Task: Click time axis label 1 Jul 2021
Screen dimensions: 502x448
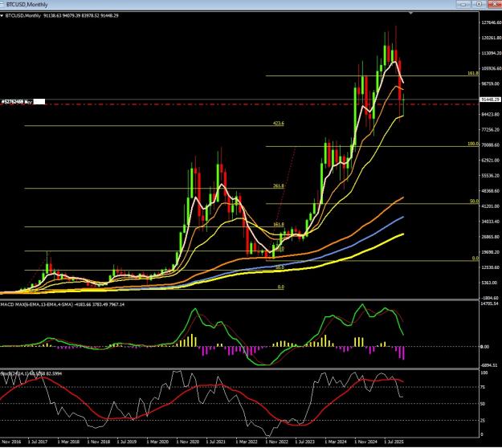Action: click(x=216, y=442)
